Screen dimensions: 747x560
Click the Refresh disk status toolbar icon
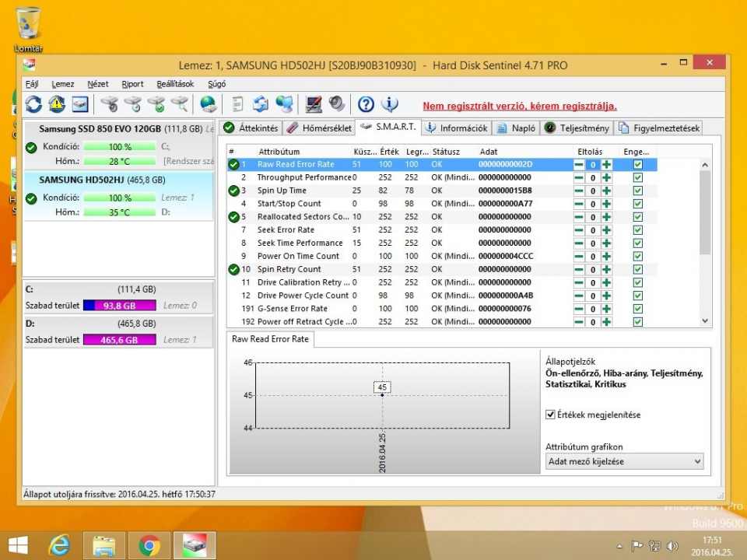pyautogui.click(x=33, y=103)
